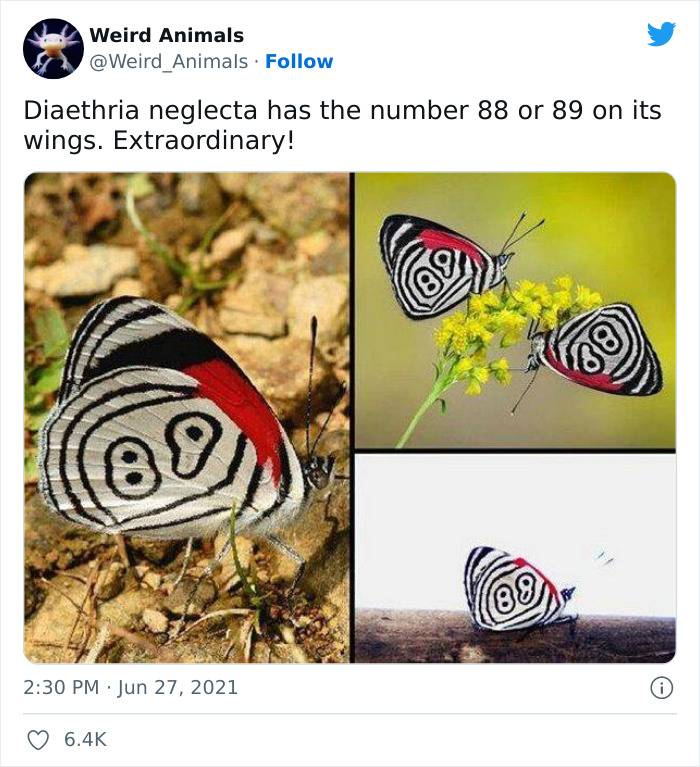The width and height of the screenshot is (700, 767).
Task: Click the small butterfly standing on the log
Action: [519, 588]
